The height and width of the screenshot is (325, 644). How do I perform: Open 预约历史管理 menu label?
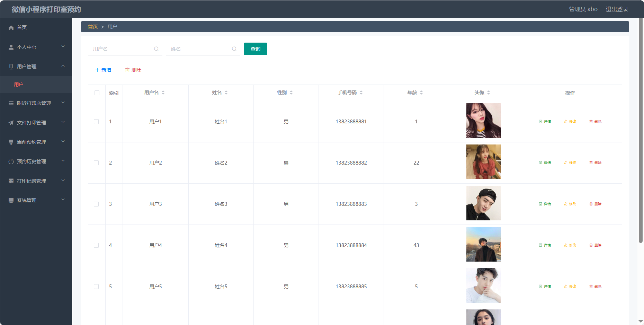32,161
